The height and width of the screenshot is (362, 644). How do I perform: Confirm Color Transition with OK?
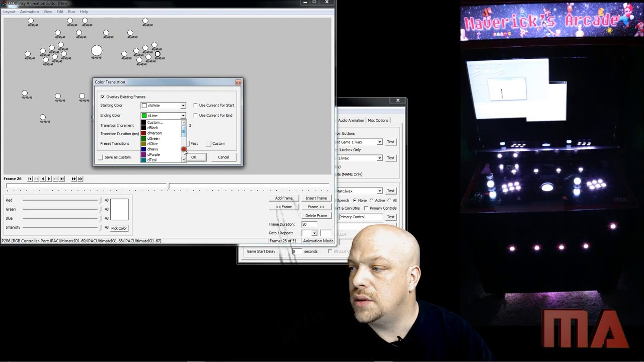tap(194, 157)
